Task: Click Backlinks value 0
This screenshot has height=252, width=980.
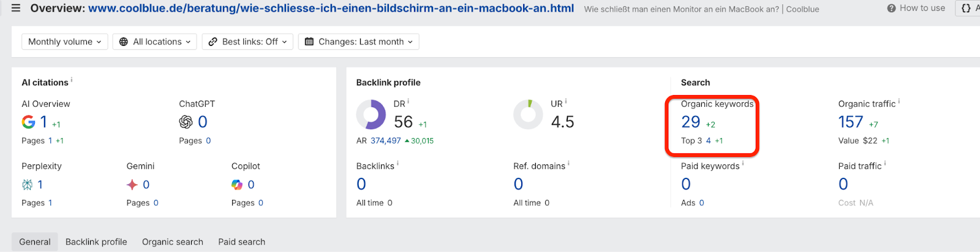Action: [361, 184]
